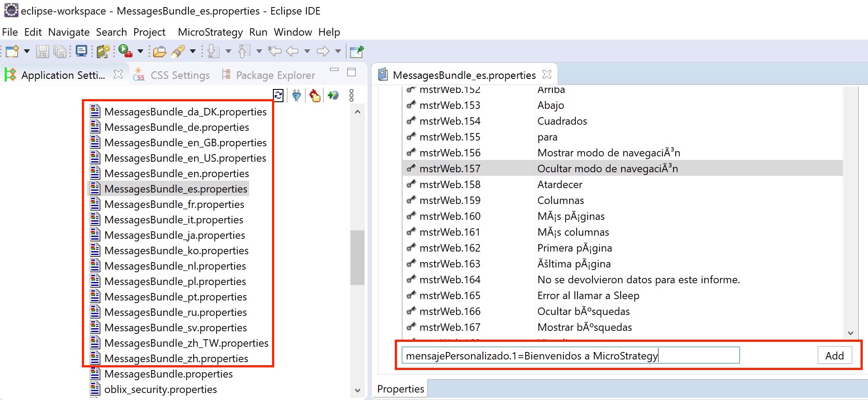The width and height of the screenshot is (868, 400).
Task: Switch to the Package Explorer tab
Action: coord(268,75)
